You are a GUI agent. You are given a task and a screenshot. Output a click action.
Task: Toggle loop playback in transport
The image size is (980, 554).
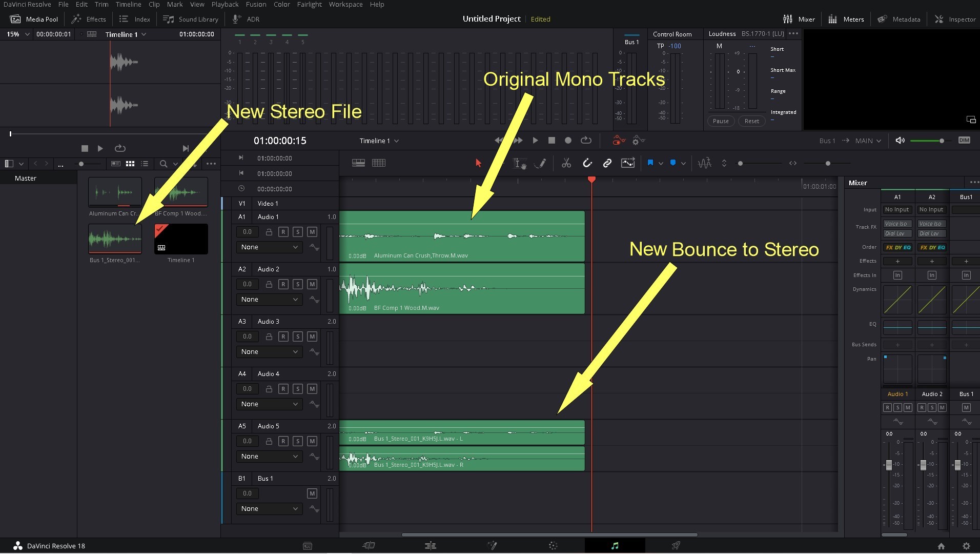click(x=586, y=140)
